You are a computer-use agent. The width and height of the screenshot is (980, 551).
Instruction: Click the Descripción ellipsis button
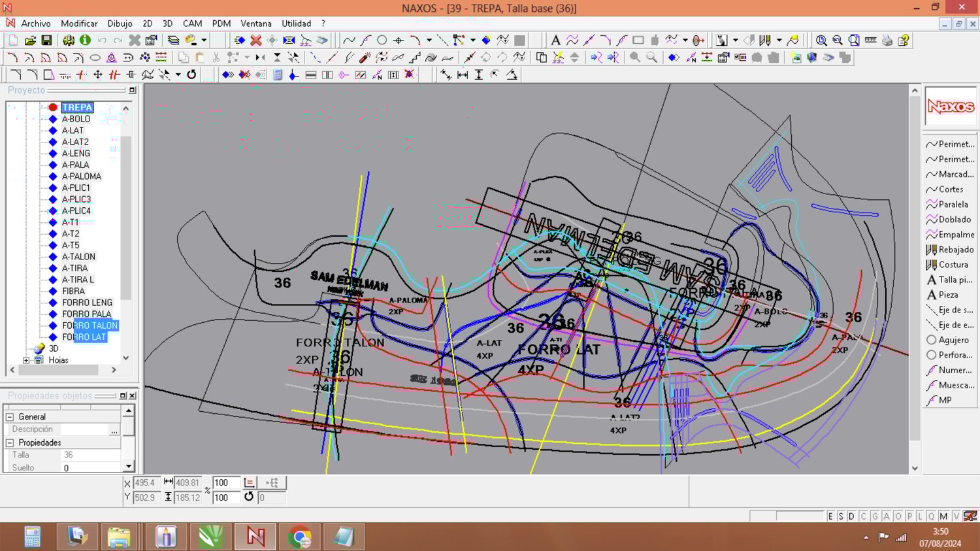tap(114, 429)
